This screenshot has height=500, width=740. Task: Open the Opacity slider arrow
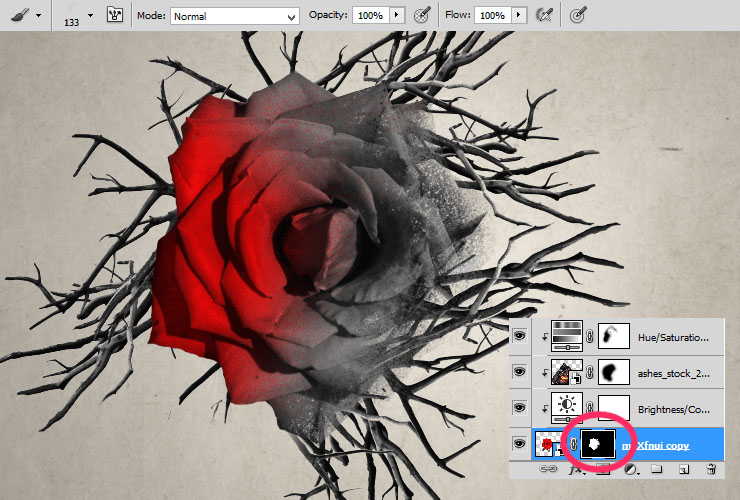tap(398, 16)
